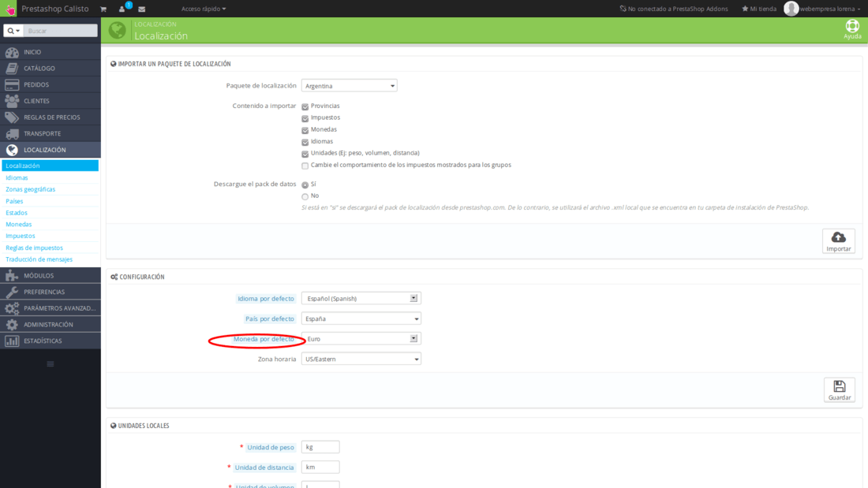Click the Módulos puzzle icon
The image size is (868, 488).
[x=12, y=276]
